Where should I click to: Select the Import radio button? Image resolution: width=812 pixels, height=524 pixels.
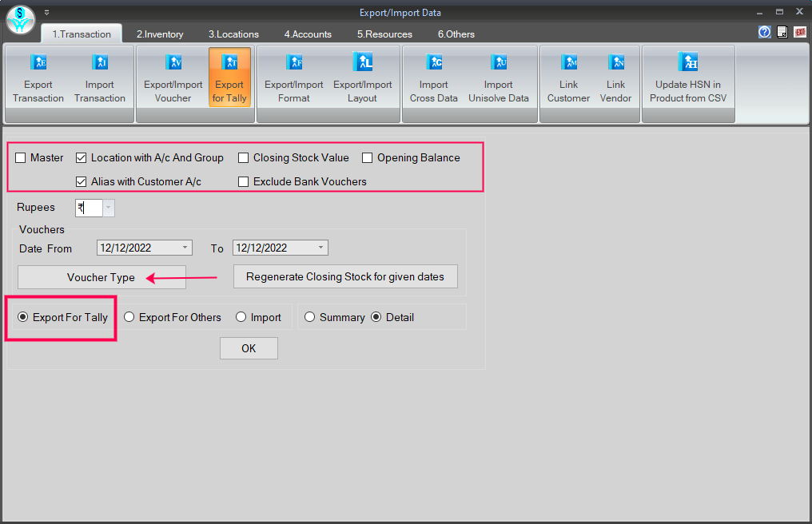(x=241, y=317)
